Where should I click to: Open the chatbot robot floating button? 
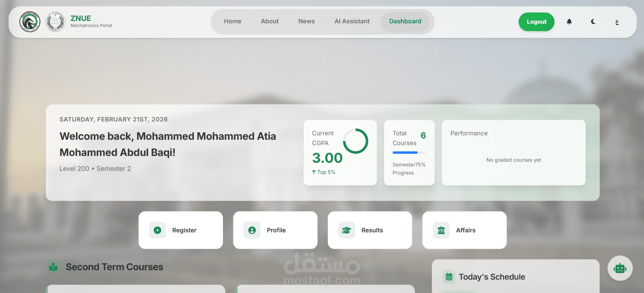tap(620, 268)
